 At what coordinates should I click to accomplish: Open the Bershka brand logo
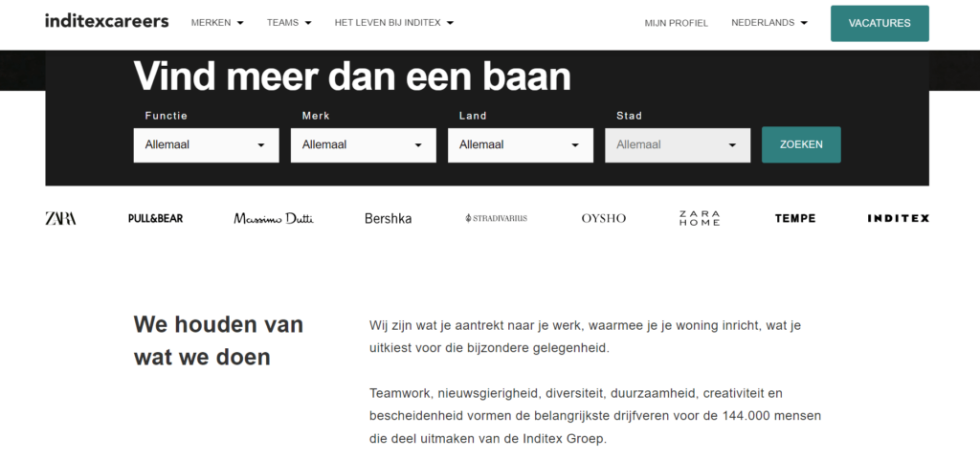[x=389, y=218]
